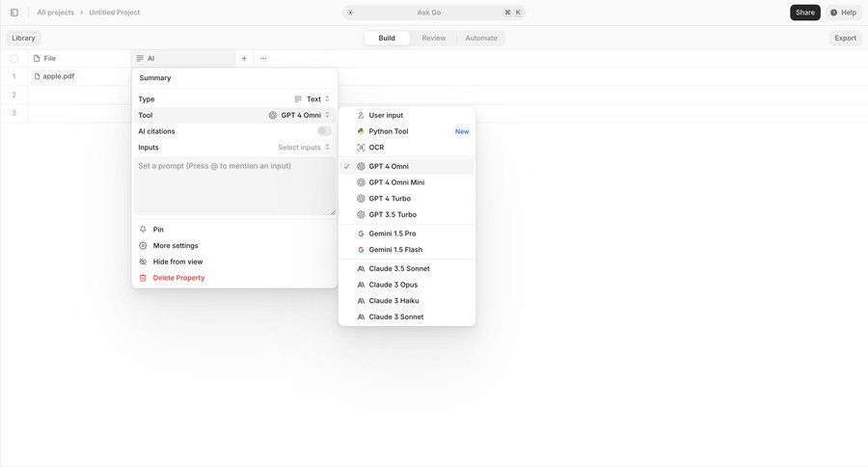Screen dimensions: 868x467
Task: Click the OpenAI icon for GPT 4 Omni Mini
Action: click(361, 182)
